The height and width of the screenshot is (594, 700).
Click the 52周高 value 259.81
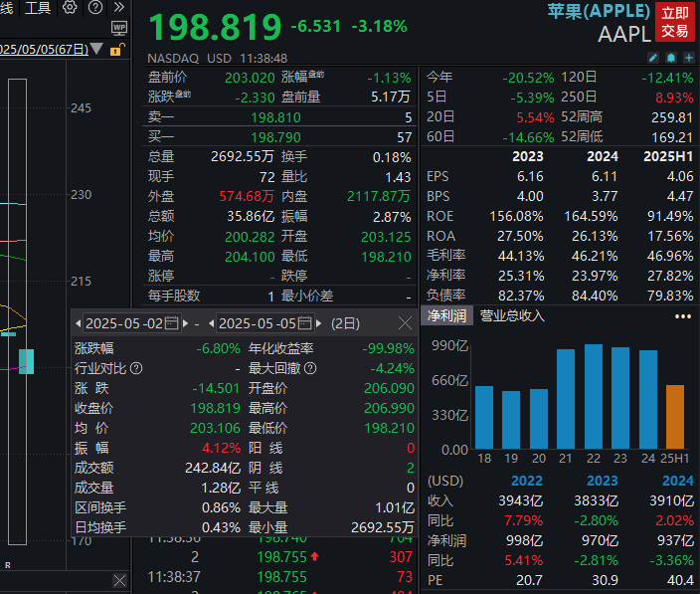672,118
